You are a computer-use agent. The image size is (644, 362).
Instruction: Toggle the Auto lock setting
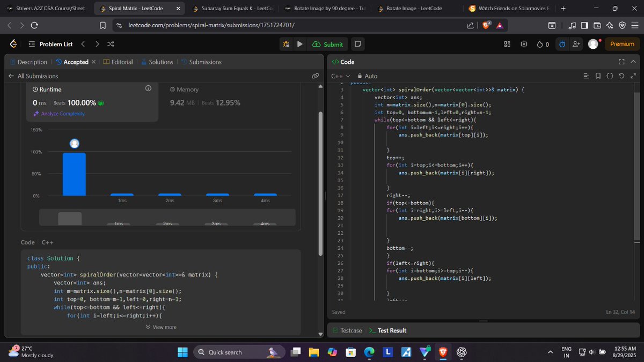point(367,76)
